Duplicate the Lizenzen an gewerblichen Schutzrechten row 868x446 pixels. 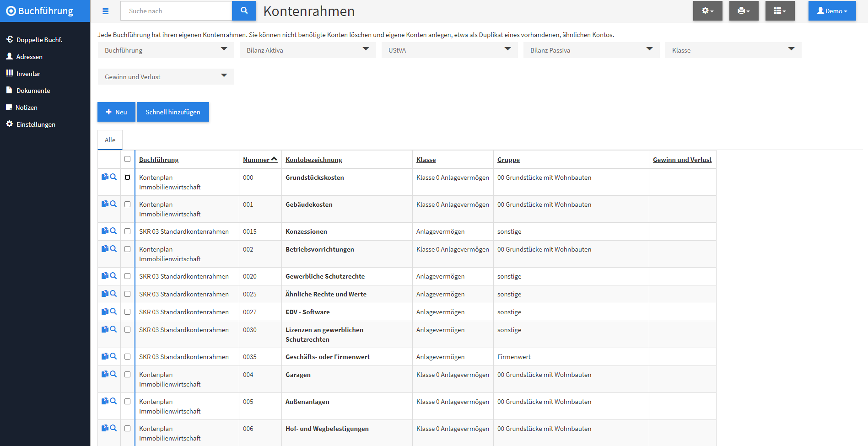click(105, 329)
